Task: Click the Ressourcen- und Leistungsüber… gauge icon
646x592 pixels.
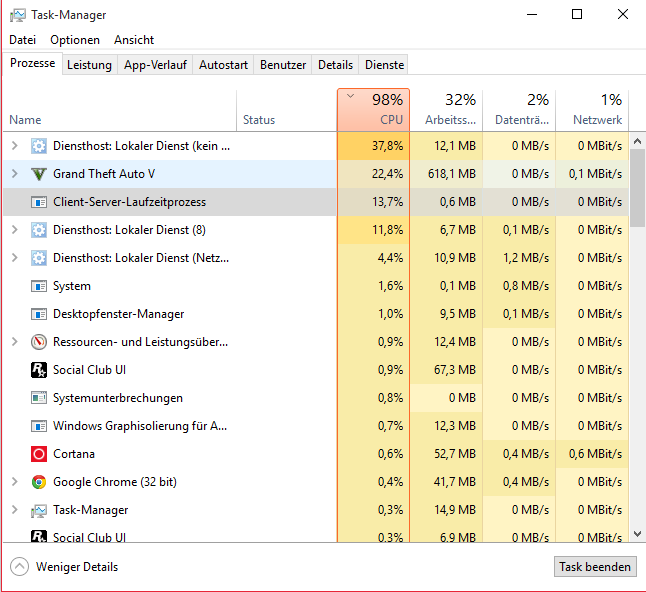Action: tap(39, 342)
